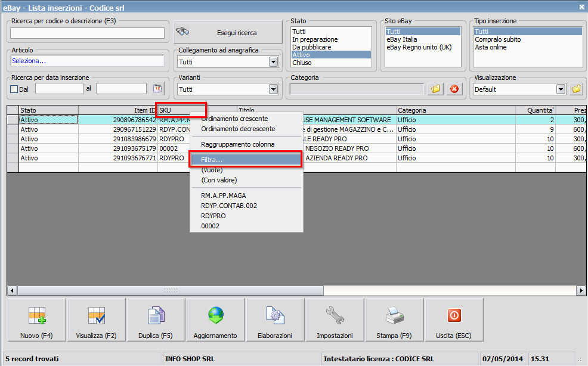Expand the Collegamento ad anagrafica dropdown
This screenshot has height=366, width=588.
273,62
